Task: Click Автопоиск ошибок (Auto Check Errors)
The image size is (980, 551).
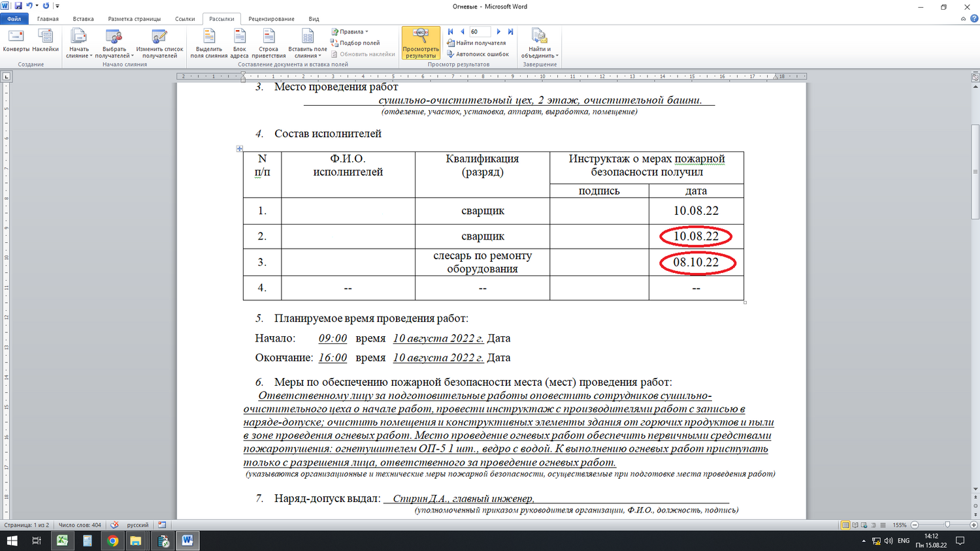Action: tap(478, 54)
